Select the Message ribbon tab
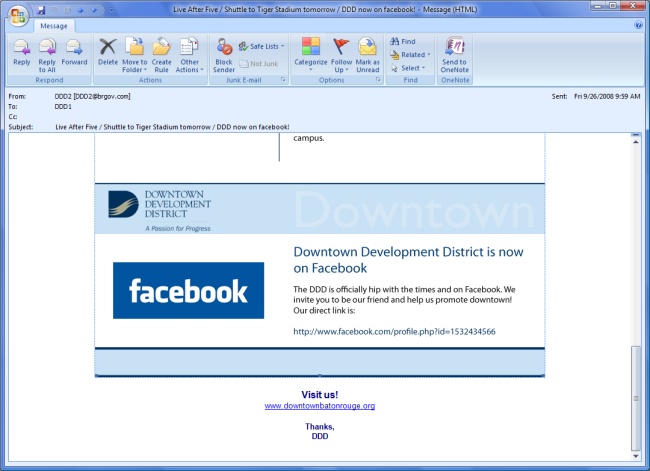 pyautogui.click(x=53, y=26)
